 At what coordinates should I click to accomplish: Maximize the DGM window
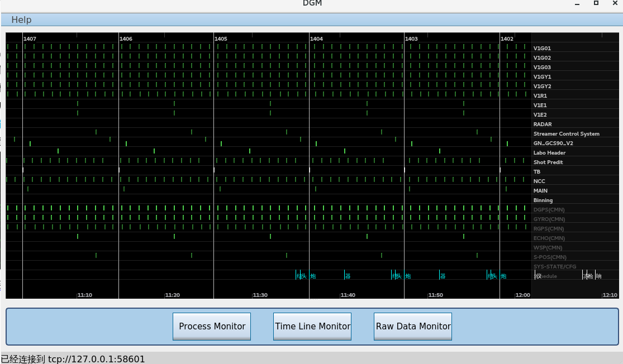pyautogui.click(x=596, y=3)
